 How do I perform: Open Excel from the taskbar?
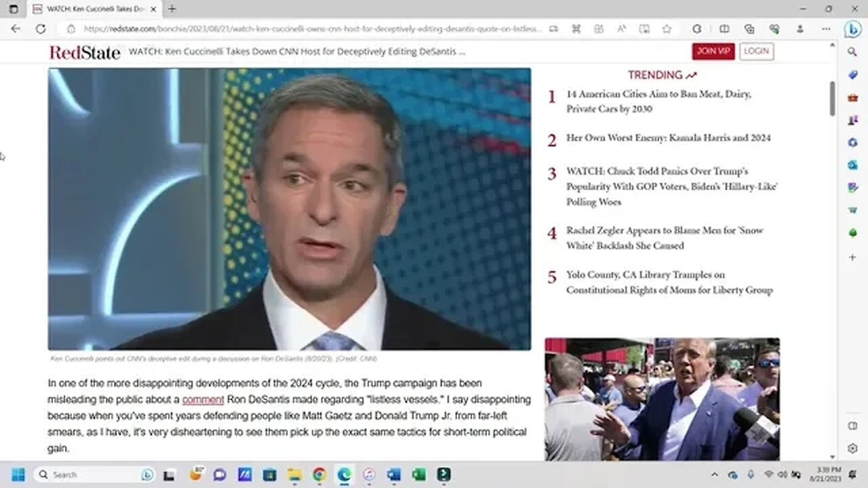pos(418,474)
